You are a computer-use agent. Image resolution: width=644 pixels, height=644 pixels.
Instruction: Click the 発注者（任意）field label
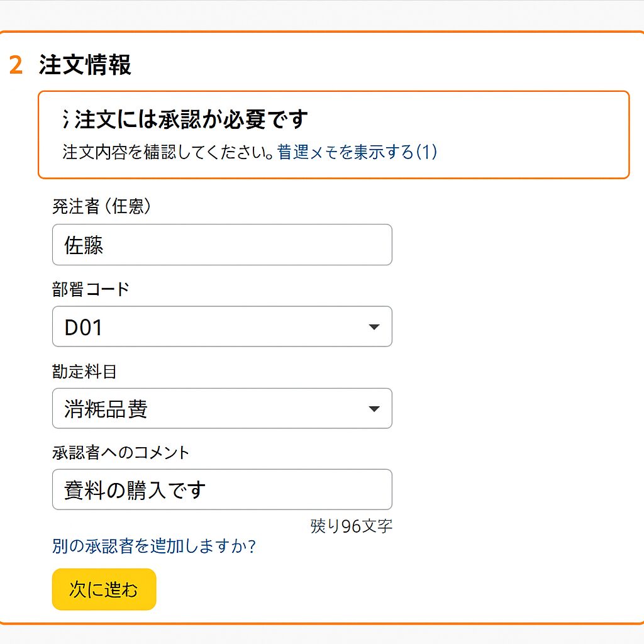click(x=101, y=206)
